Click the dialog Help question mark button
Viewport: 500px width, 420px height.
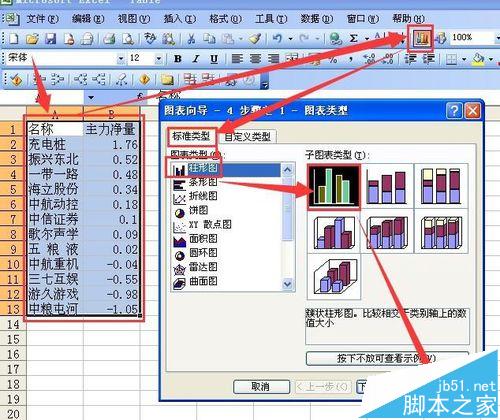[x=454, y=110]
